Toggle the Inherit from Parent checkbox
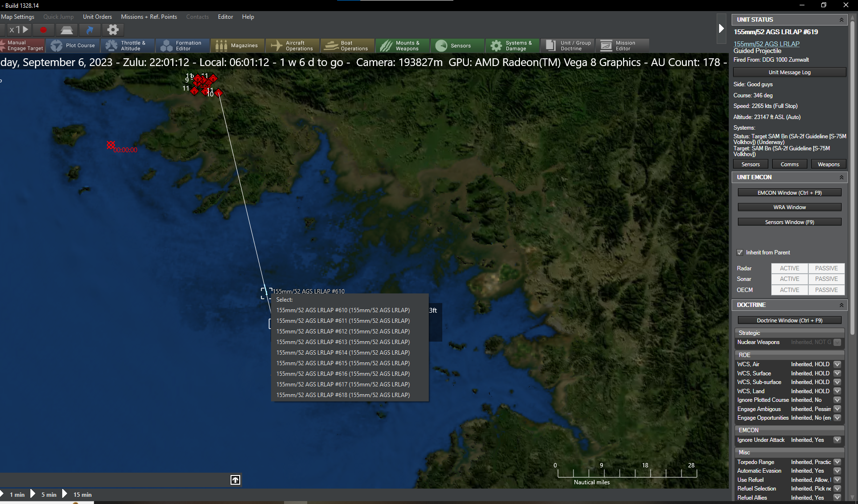858x504 pixels. pos(740,252)
